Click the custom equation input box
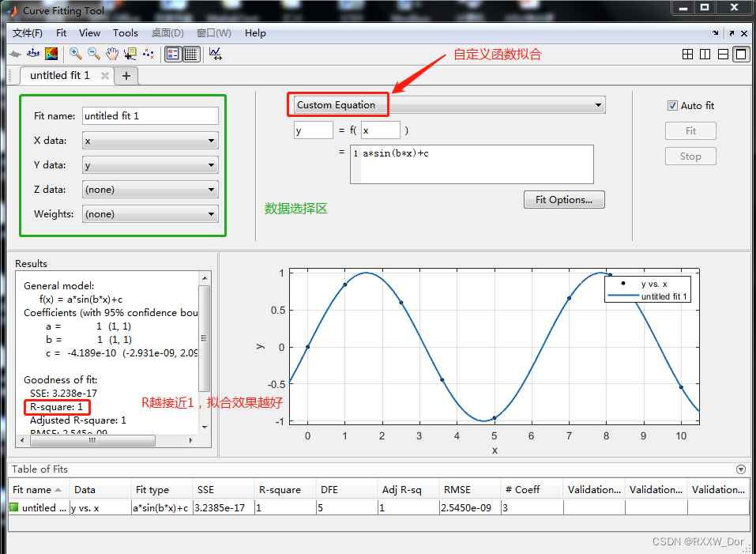Viewport: 756px width, 554px height. point(472,164)
